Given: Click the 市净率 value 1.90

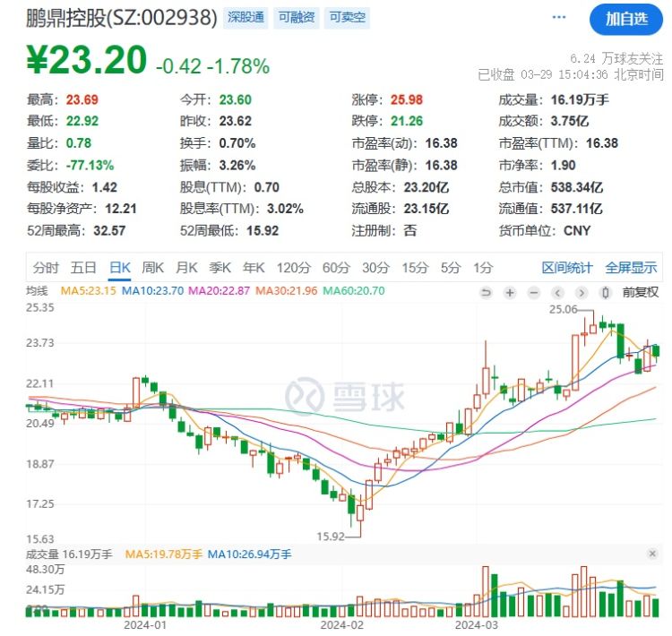Looking at the screenshot, I should pos(564,165).
